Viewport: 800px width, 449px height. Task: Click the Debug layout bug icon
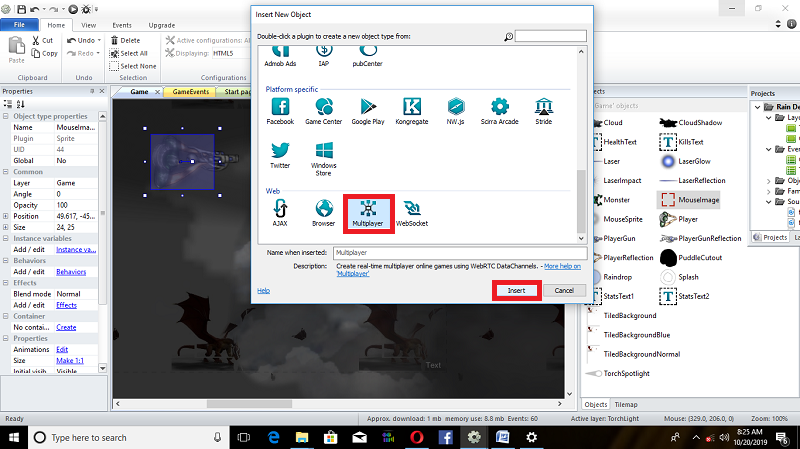[86, 9]
